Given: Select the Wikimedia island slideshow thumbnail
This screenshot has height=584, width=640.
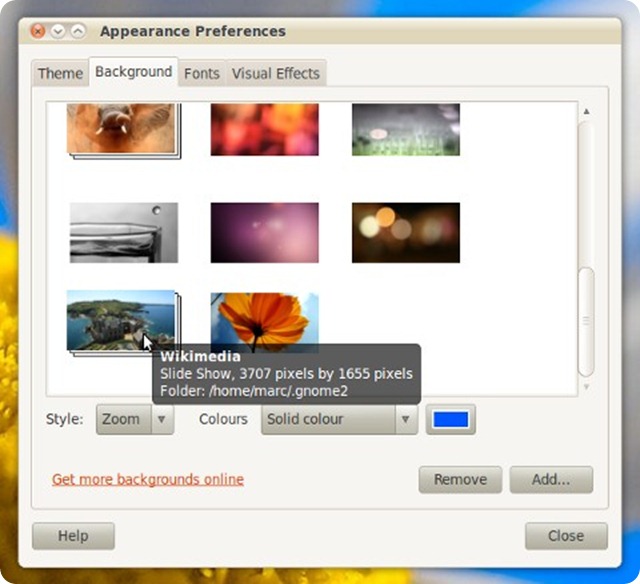Looking at the screenshot, I should (122, 322).
